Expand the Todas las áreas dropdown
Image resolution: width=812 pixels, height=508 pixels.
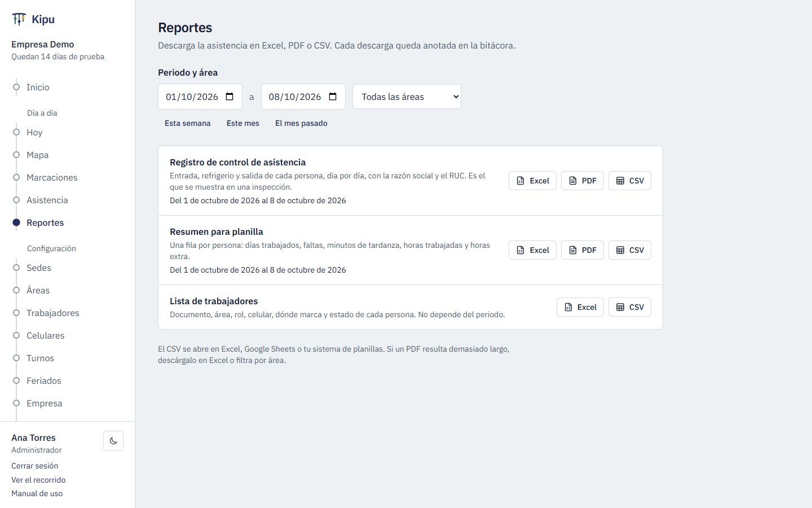tap(407, 97)
